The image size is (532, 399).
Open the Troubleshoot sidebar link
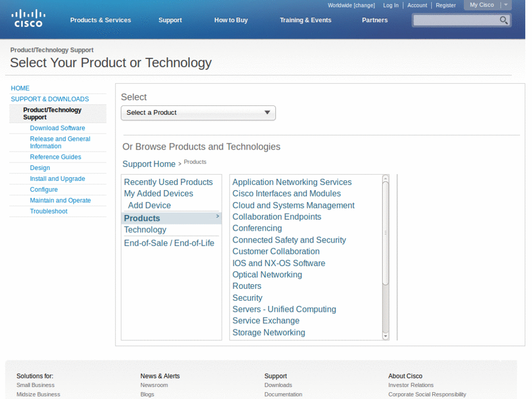48,211
